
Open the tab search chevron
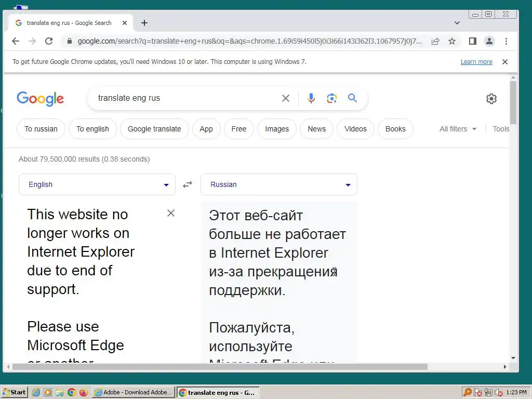tap(457, 23)
